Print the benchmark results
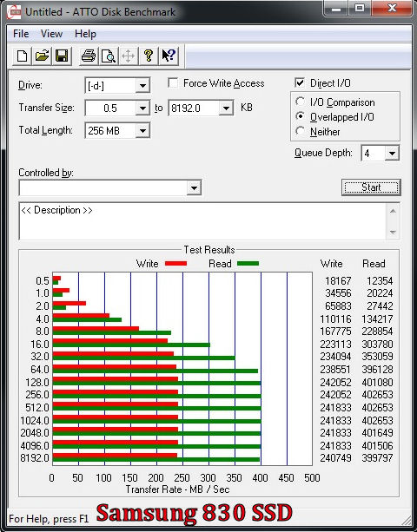Image resolution: width=417 pixels, height=532 pixels. tap(89, 56)
